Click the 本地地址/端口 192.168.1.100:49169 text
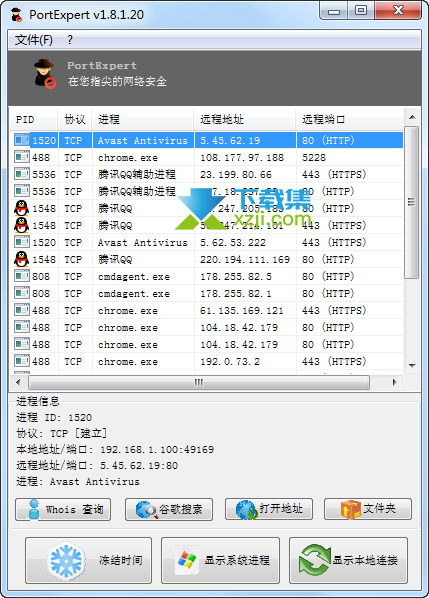The height and width of the screenshot is (598, 429). [115, 450]
